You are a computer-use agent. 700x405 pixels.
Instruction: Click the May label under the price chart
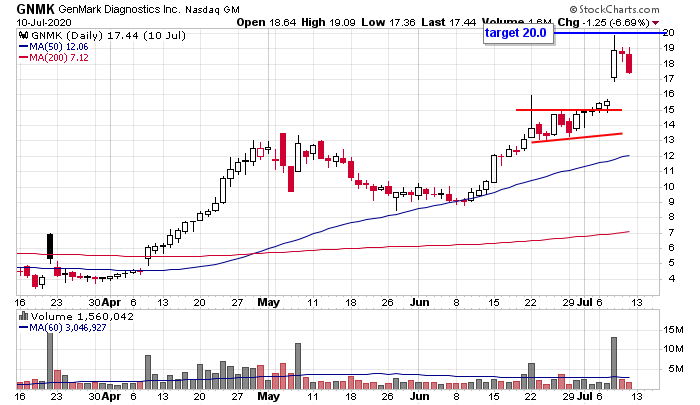coord(268,302)
